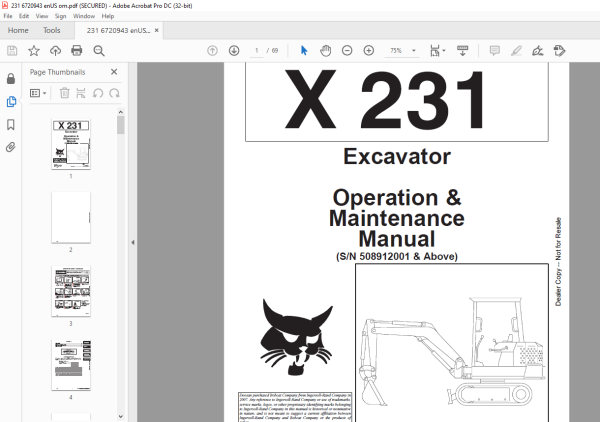600x422 pixels.
Task: Open the Edit menu
Action: pos(24,16)
